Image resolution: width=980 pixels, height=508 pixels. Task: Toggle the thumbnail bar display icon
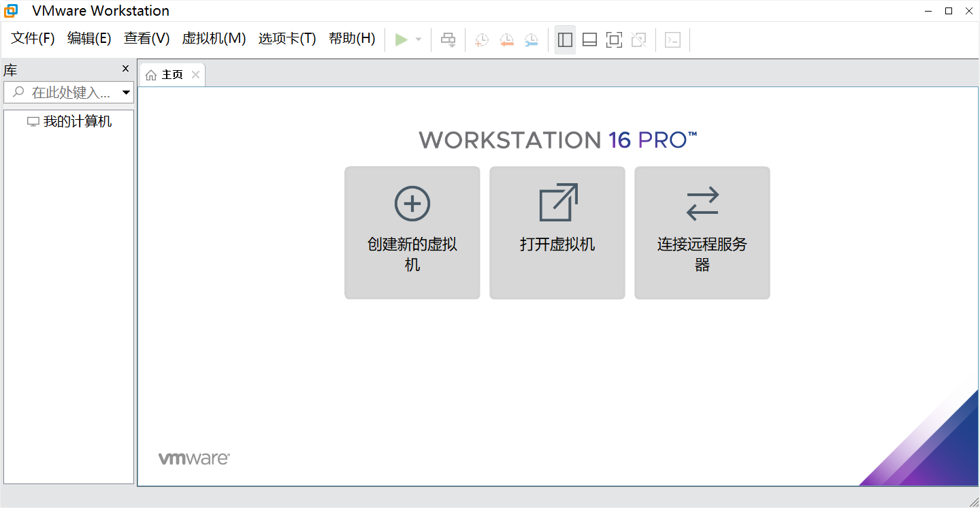(589, 39)
